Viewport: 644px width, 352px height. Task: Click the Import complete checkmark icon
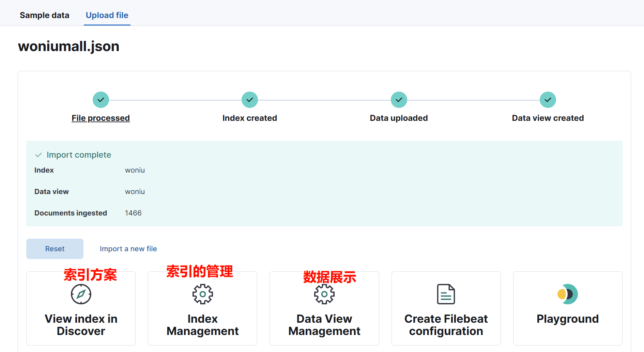(39, 155)
